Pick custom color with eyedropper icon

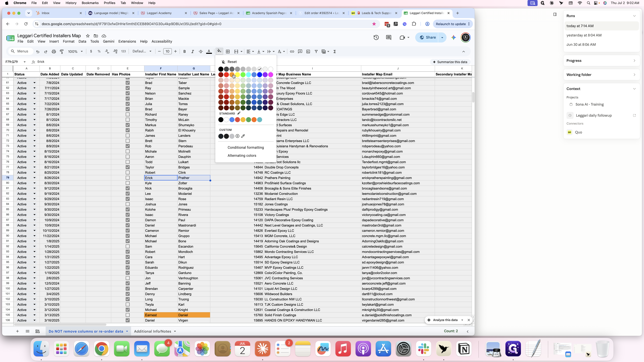point(243,136)
